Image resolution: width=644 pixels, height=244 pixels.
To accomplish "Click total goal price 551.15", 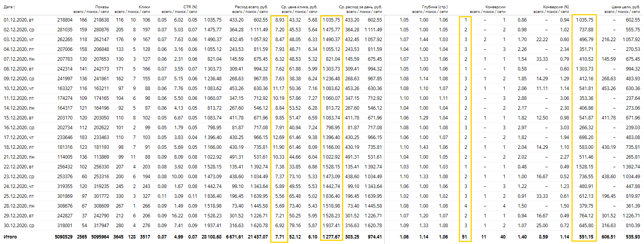I will click(586, 237).
